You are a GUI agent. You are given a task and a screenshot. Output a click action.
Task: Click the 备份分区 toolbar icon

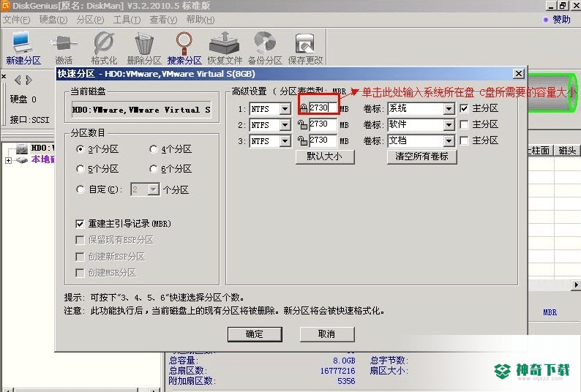coord(265,48)
